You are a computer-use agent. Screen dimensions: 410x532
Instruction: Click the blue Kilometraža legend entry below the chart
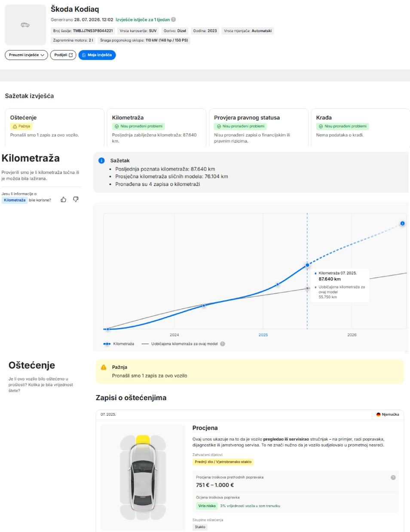(119, 344)
